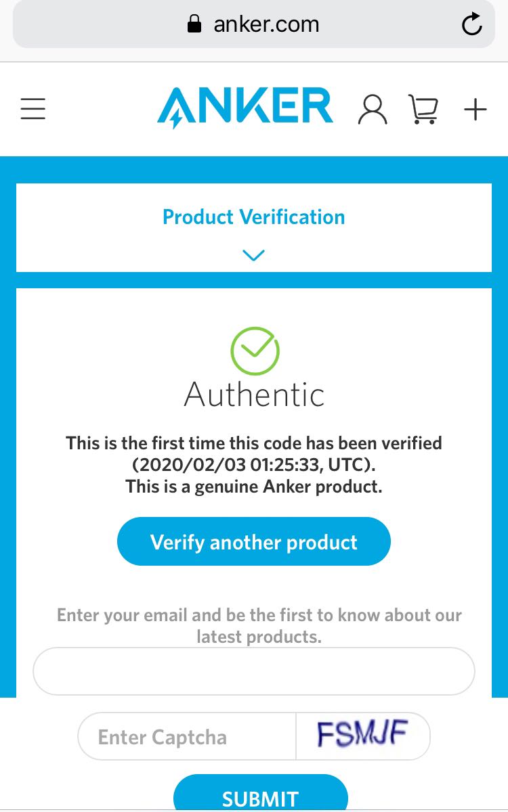The width and height of the screenshot is (508, 812).
Task: Expand the Product Verification chevron
Action: (253, 255)
